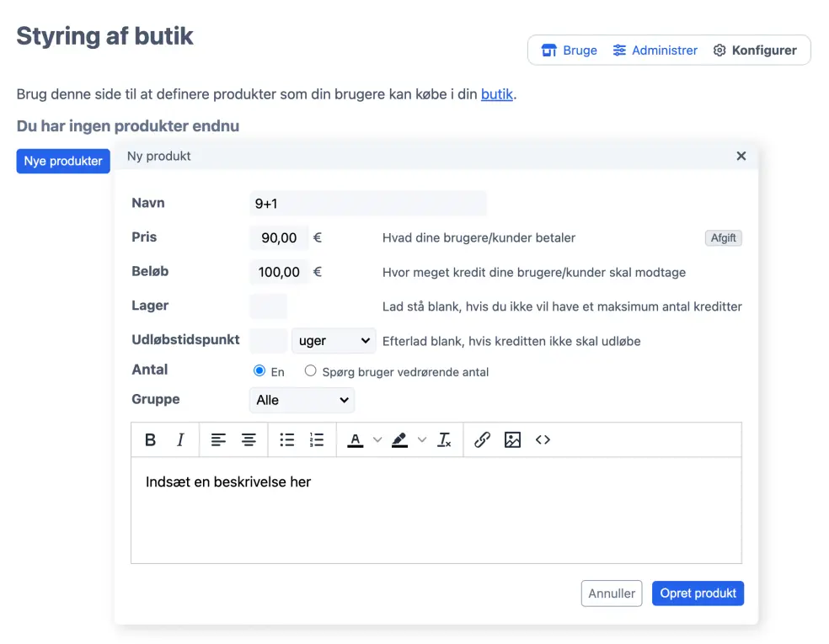Image resolution: width=829 pixels, height=644 pixels.
Task: Apply the highlight color marker
Action: click(399, 439)
